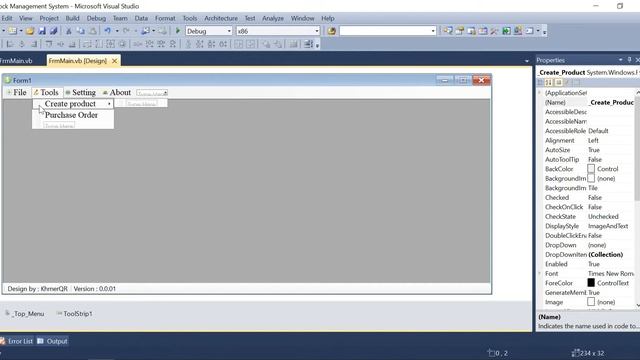
Task: Click the Toolbox hammer-and-wrench icon
Action: click(x=495, y=31)
